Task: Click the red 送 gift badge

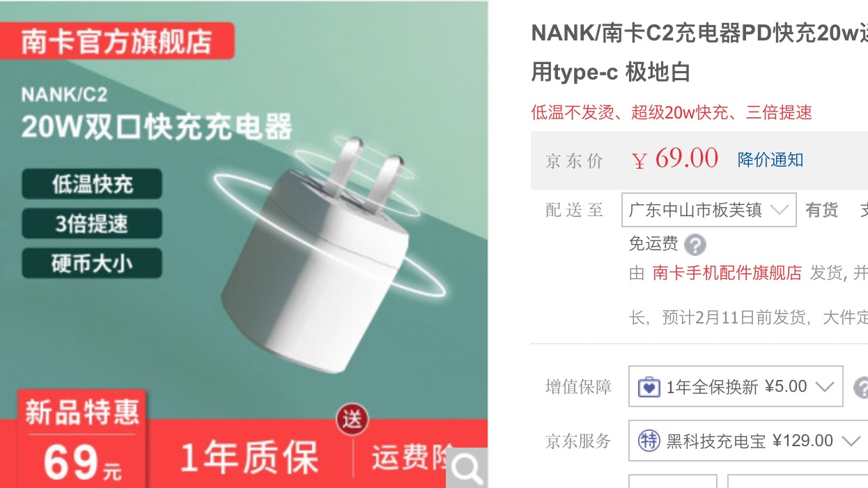Action: (352, 420)
